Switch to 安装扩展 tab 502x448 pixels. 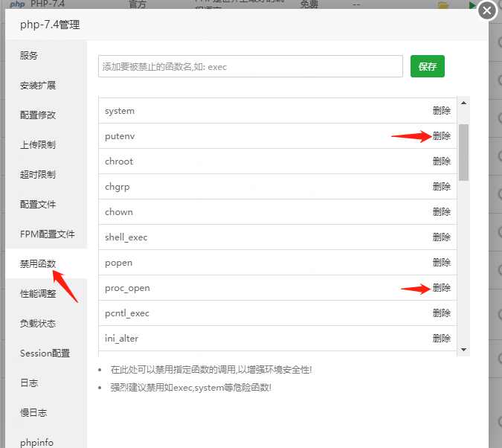pyautogui.click(x=38, y=86)
